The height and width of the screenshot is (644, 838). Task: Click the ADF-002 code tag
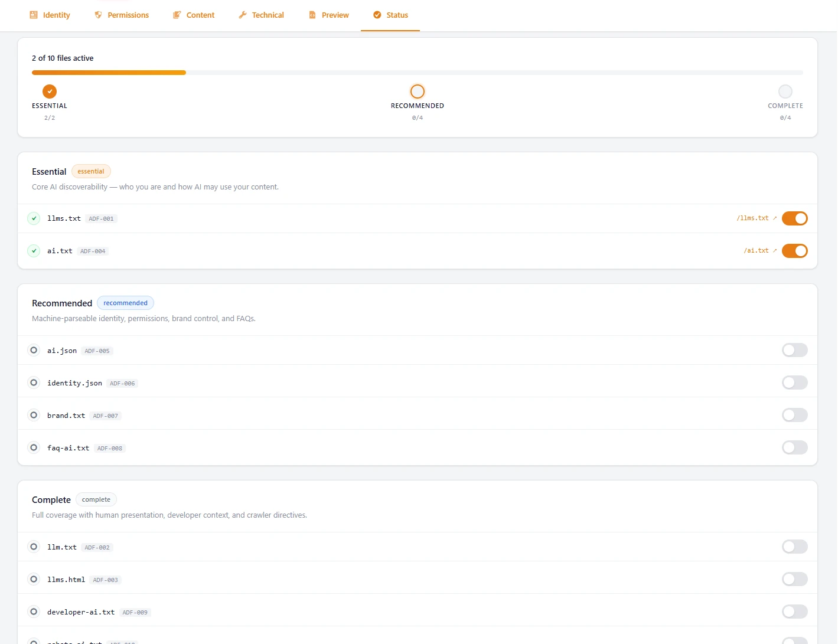click(97, 547)
